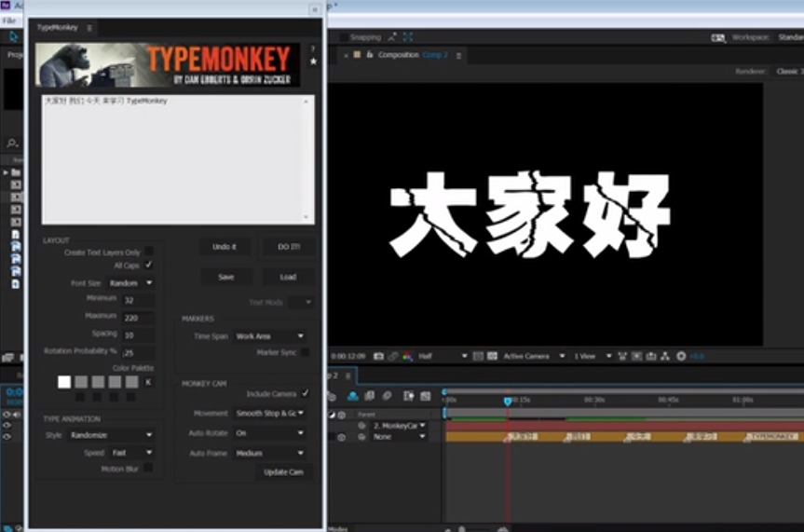Image resolution: width=804 pixels, height=532 pixels.
Task: Open the RGB show channel icon
Action: click(x=407, y=356)
